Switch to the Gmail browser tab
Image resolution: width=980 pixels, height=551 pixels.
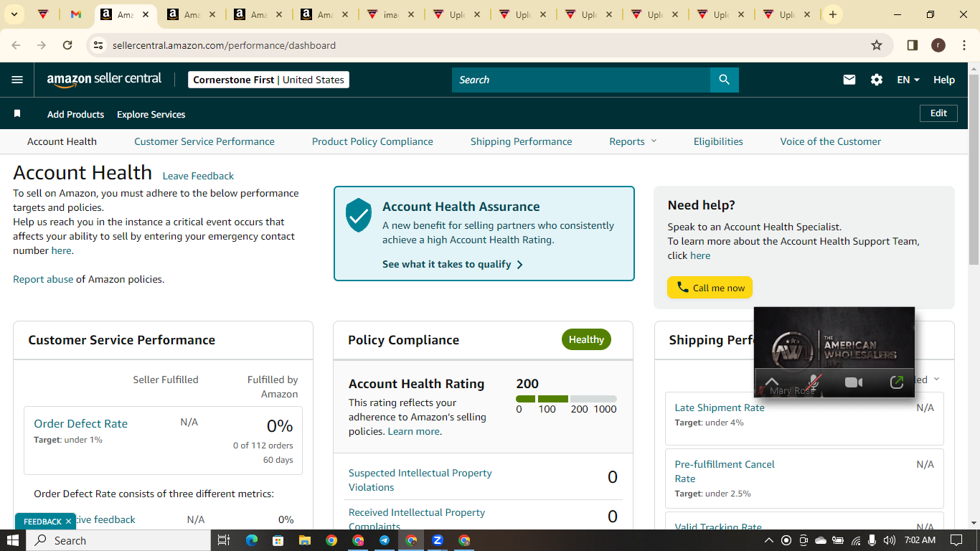tap(75, 14)
